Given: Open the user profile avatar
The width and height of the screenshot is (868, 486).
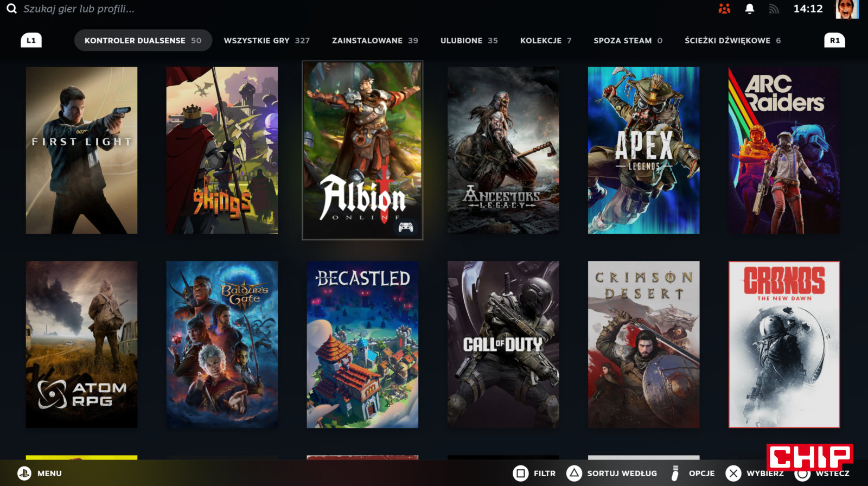Looking at the screenshot, I should click(x=847, y=9).
